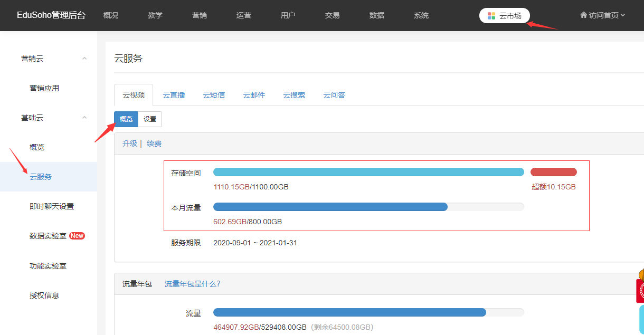The image size is (644, 335).
Task: Open the 流量年包是什么? help link
Action: (x=192, y=284)
